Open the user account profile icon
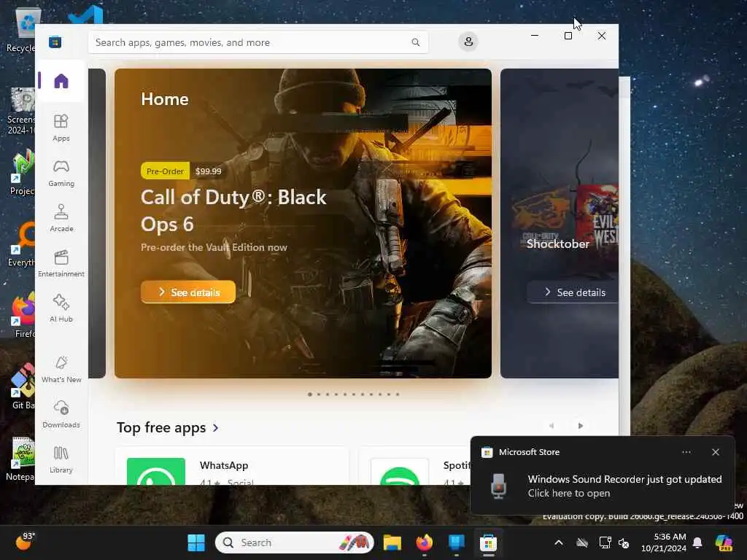The width and height of the screenshot is (747, 560). (x=468, y=42)
